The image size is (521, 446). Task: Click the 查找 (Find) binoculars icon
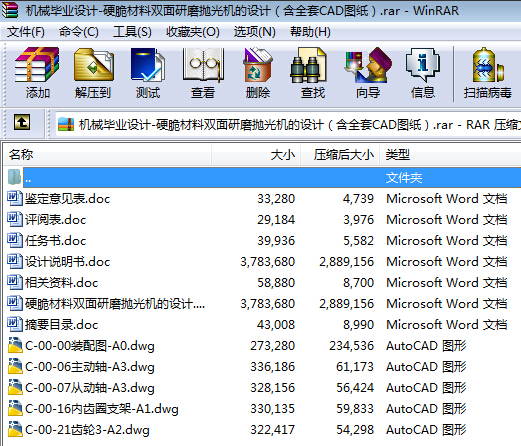point(308,65)
